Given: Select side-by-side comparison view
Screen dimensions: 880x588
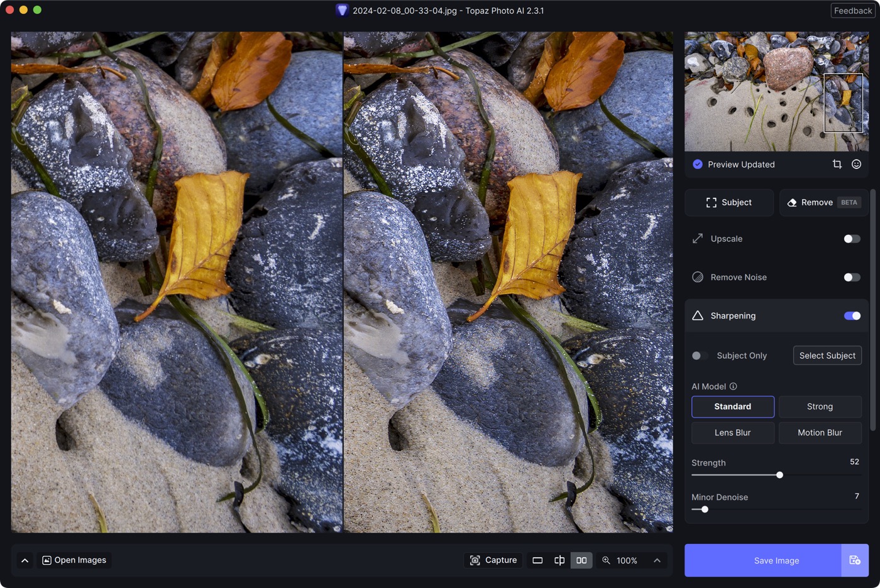Looking at the screenshot, I should pyautogui.click(x=581, y=560).
